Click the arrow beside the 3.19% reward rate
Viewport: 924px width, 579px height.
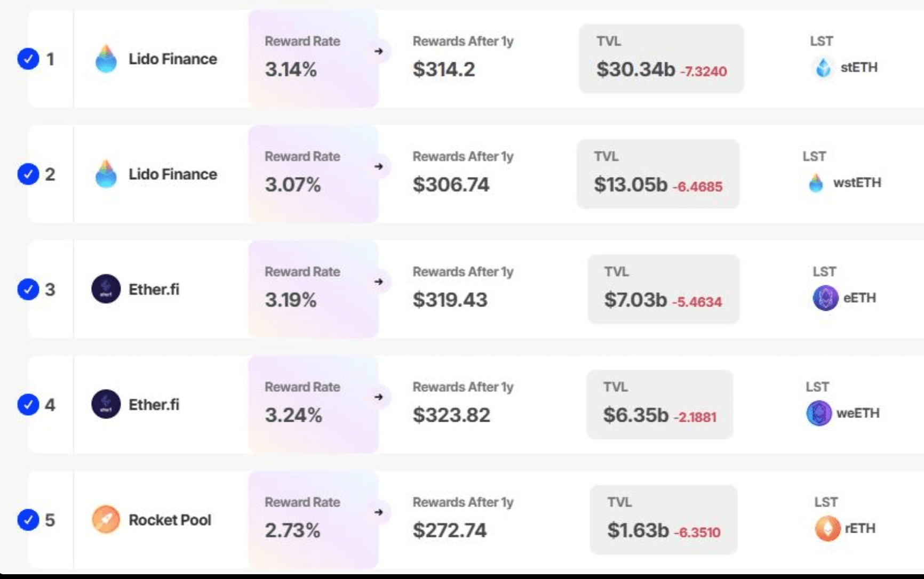click(379, 282)
